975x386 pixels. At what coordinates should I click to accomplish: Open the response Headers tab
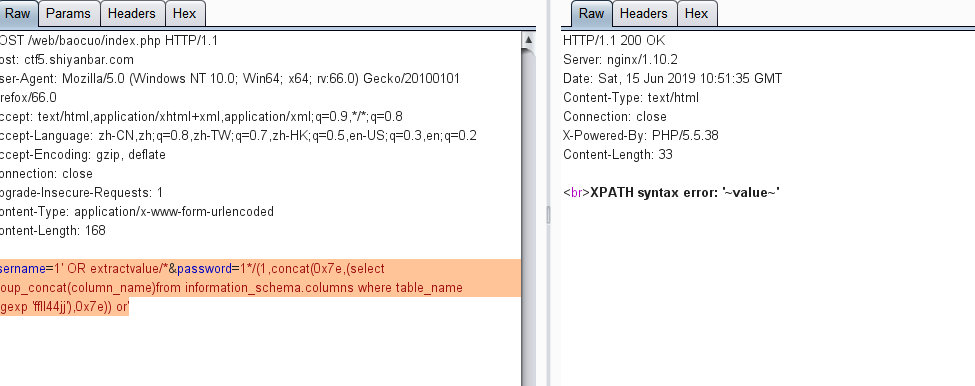pyautogui.click(x=644, y=14)
